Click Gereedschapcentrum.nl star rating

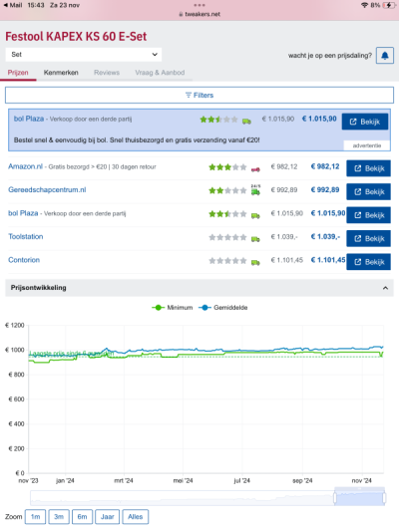pos(227,190)
